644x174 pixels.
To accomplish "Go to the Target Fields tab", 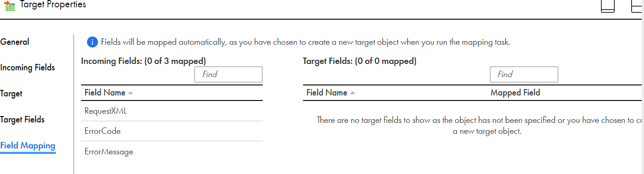I will point(22,120).
